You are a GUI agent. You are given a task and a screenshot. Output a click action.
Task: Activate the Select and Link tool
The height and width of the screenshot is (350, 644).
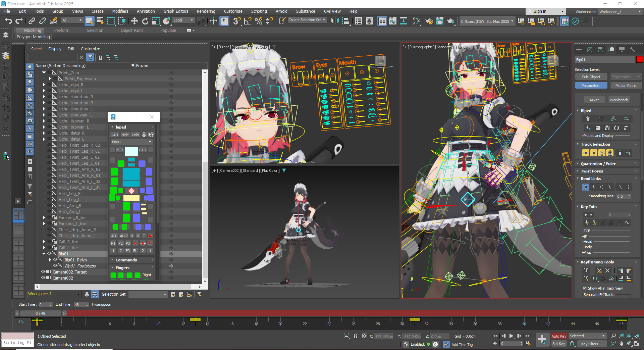point(32,21)
